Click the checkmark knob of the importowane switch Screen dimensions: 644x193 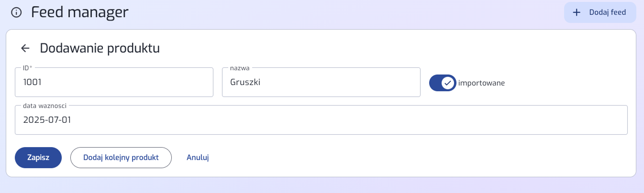coord(447,83)
